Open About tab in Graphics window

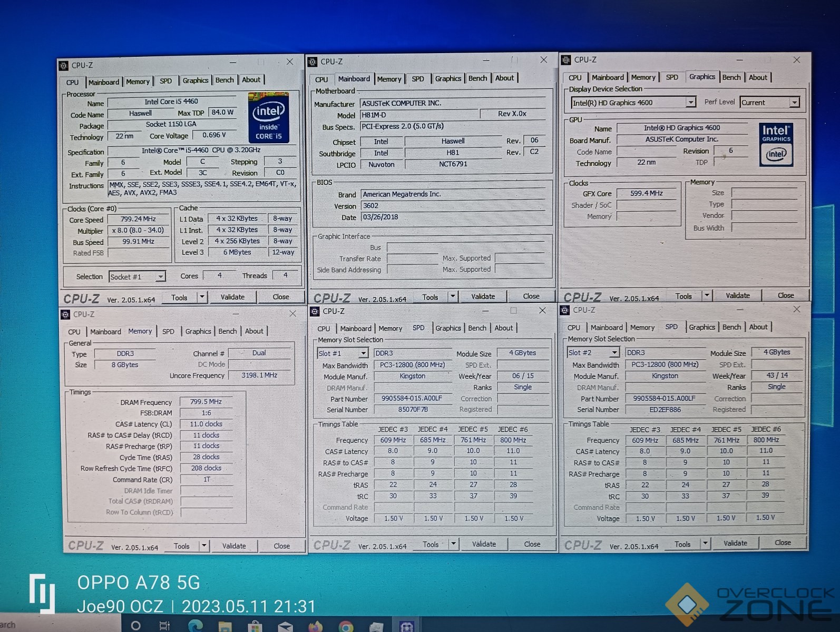758,77
